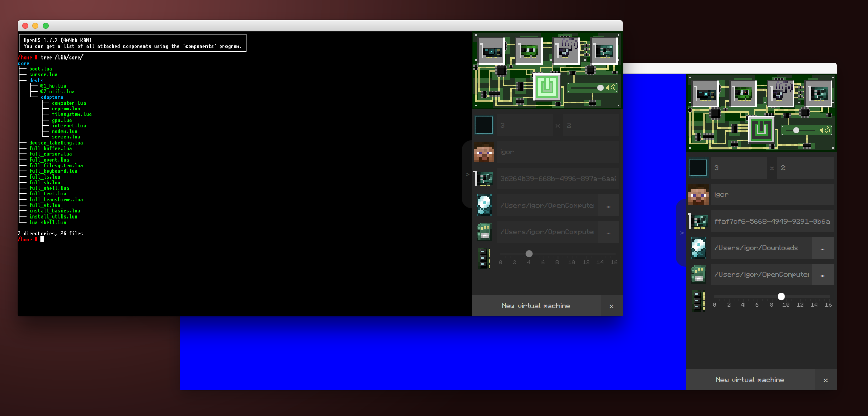868x416 pixels.
Task: Select the hand-pointer slot in the blue-screen window
Action: [781, 93]
